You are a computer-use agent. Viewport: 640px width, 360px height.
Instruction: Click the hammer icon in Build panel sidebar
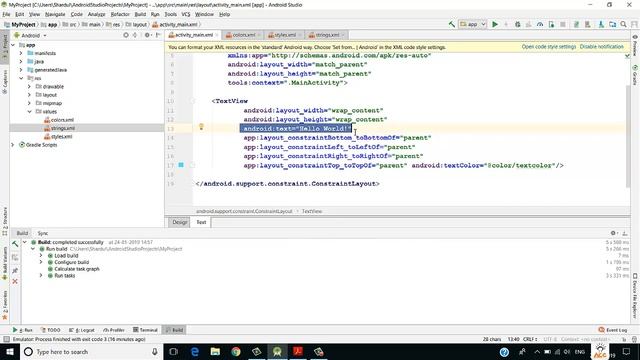click(15, 244)
